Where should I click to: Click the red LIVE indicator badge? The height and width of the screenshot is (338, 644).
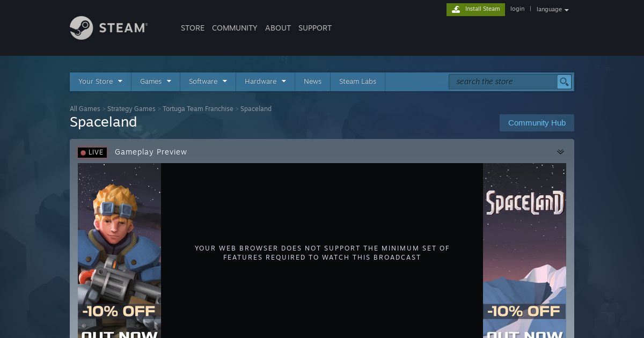click(92, 152)
